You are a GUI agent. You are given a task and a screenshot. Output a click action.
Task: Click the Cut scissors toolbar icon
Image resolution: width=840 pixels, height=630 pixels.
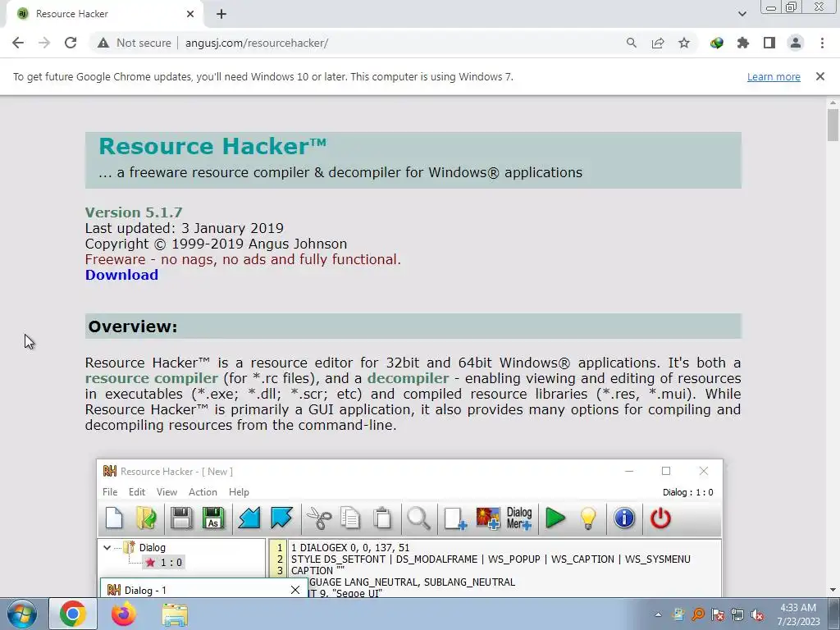pyautogui.click(x=319, y=518)
